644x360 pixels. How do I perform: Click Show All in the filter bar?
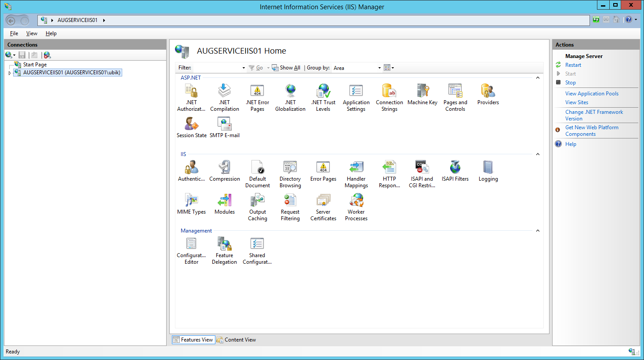290,68
